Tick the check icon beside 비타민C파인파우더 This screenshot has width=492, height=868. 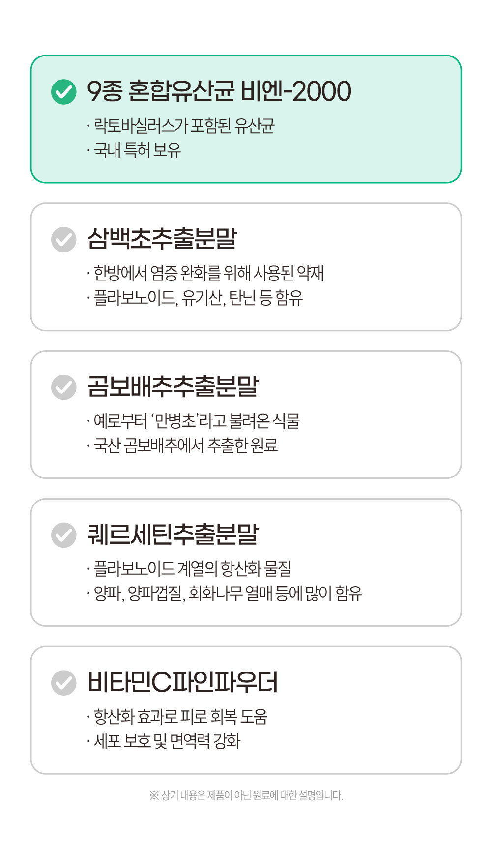coord(64,683)
